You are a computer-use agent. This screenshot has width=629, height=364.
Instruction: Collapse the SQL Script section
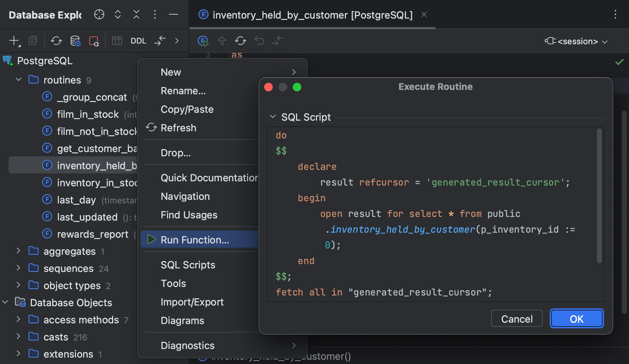coord(273,117)
